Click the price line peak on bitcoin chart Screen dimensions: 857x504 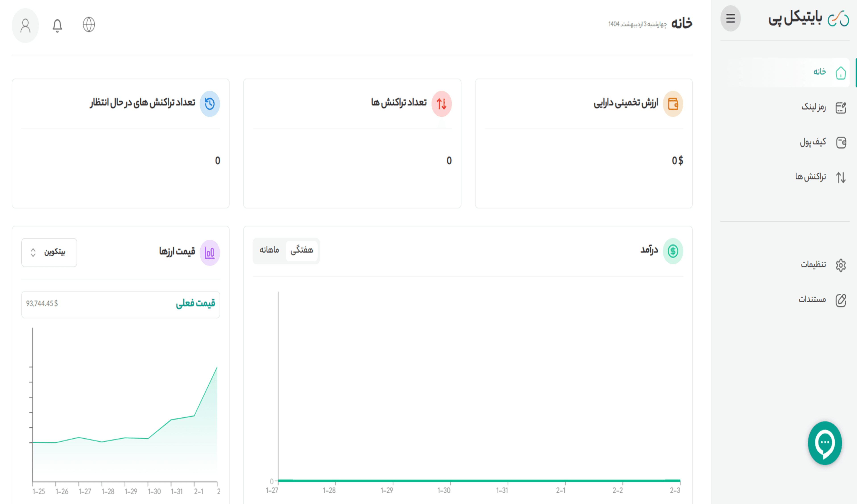(x=217, y=368)
